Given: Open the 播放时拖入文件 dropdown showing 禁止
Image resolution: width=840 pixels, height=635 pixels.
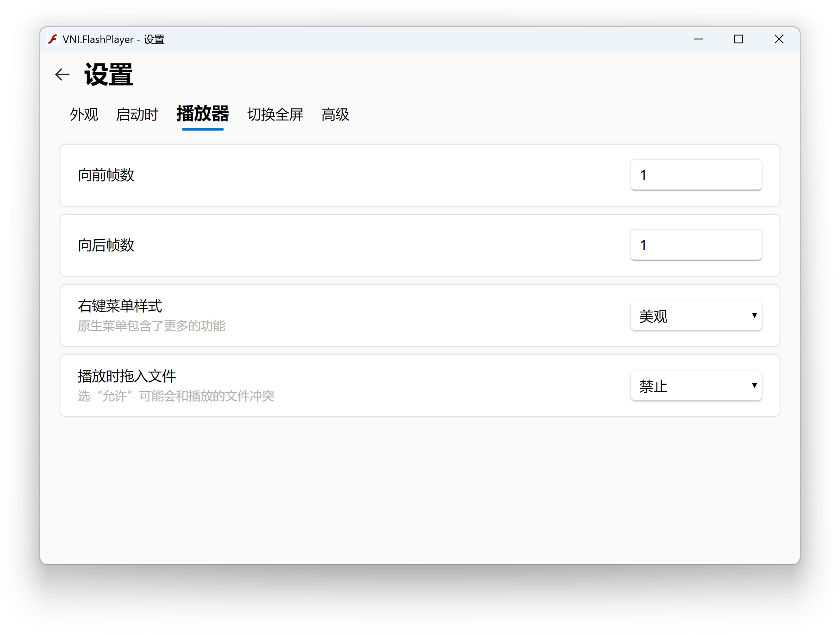Looking at the screenshot, I should click(x=696, y=386).
